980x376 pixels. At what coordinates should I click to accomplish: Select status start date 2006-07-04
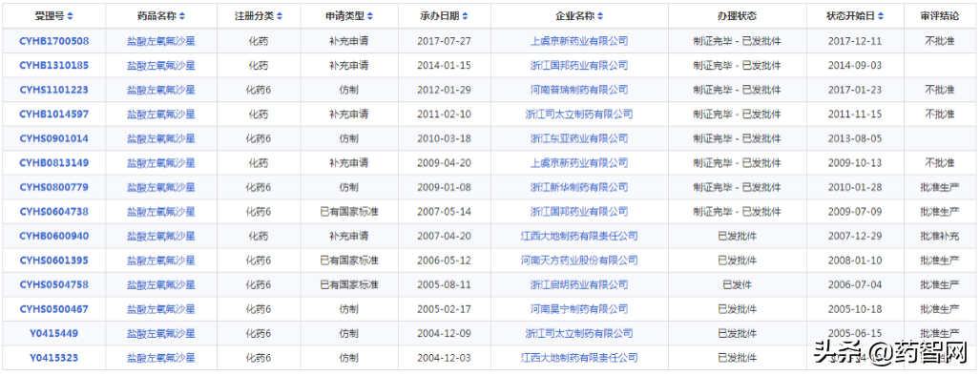pyautogui.click(x=855, y=284)
